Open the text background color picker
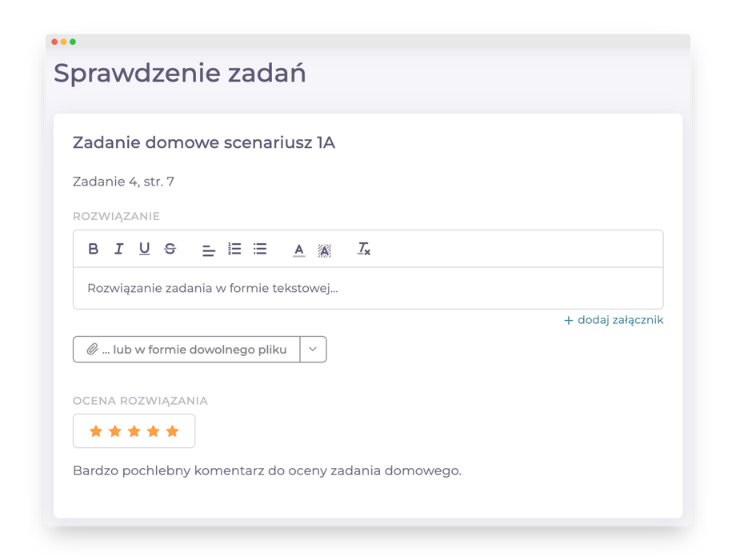Viewport: 736px width, 560px height. point(324,250)
